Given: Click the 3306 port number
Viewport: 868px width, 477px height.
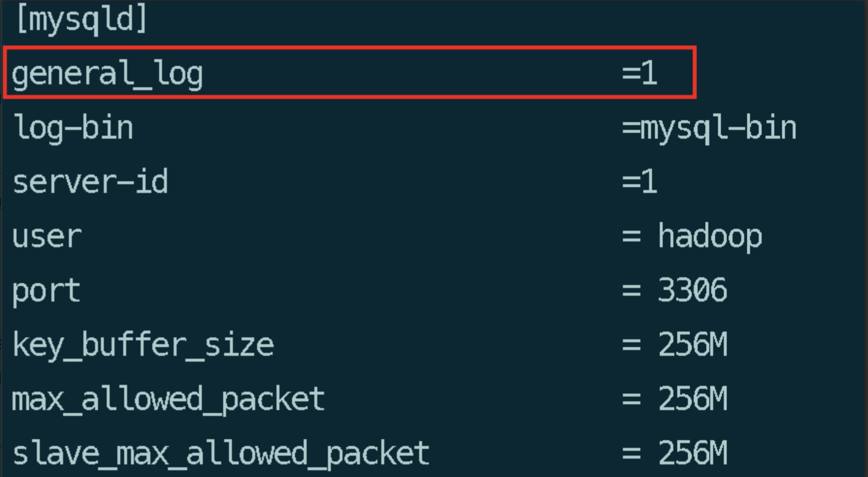Looking at the screenshot, I should pyautogui.click(x=692, y=291).
